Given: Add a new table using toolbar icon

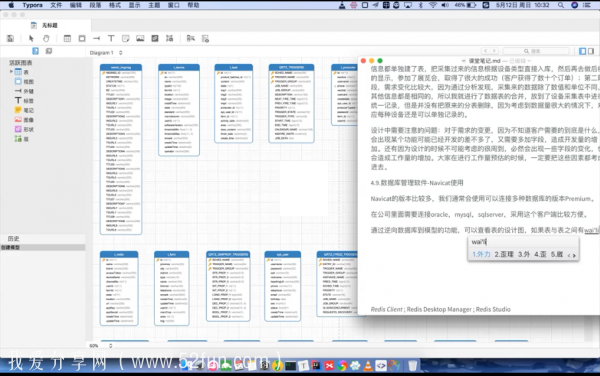Looking at the screenshot, I should (67, 38).
